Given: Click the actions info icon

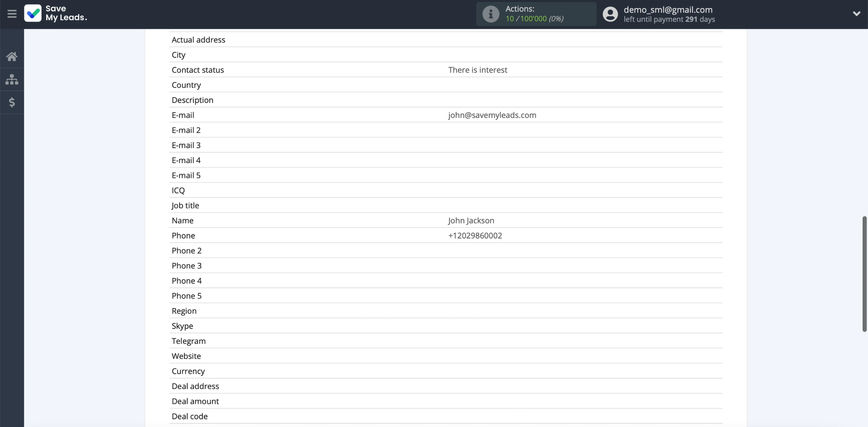Looking at the screenshot, I should (491, 14).
